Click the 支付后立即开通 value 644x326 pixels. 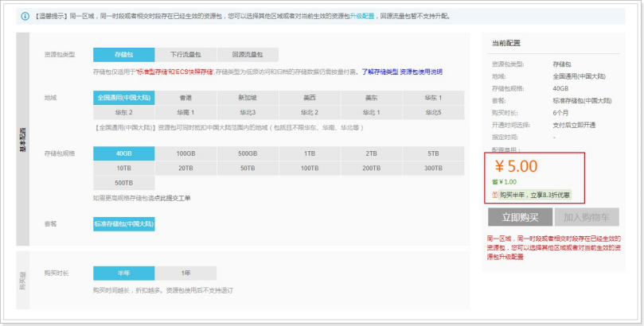tap(574, 125)
